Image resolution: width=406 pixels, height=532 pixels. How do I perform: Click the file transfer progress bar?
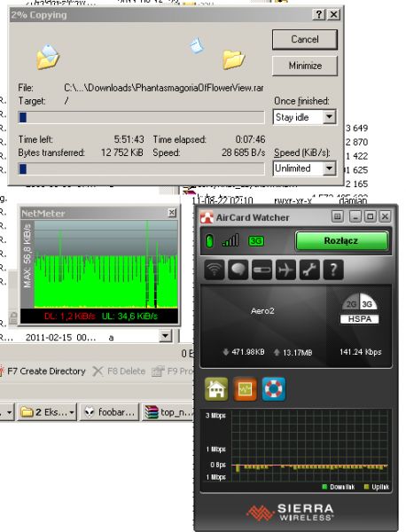point(141,117)
